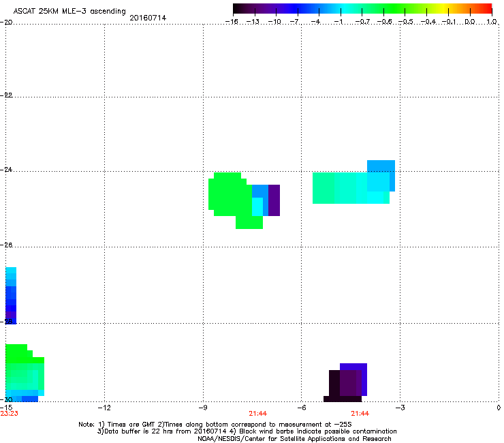Click the "NOAA/NESDIS/Center for Satellite Applications and Research" credit

[294, 438]
